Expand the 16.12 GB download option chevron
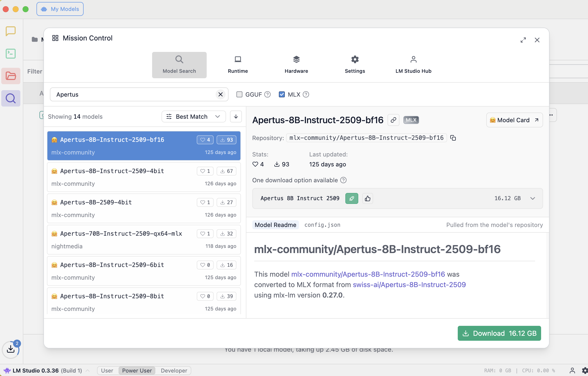The height and width of the screenshot is (376, 588). [x=532, y=198]
